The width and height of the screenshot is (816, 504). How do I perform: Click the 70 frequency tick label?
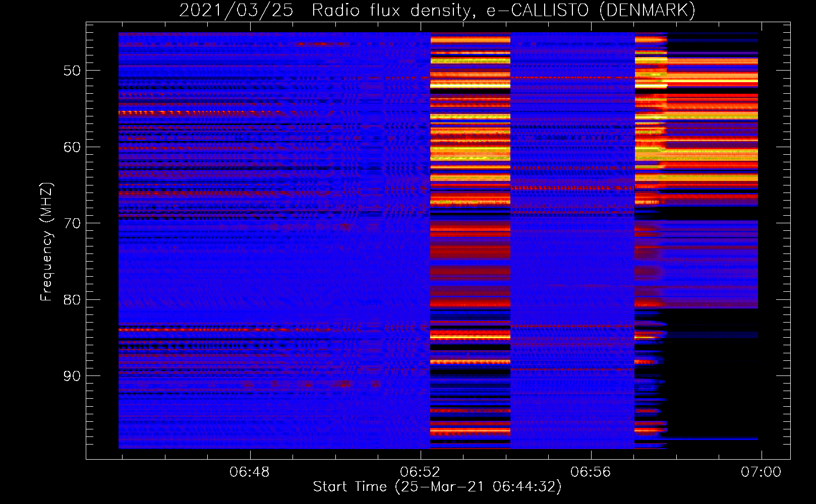pyautogui.click(x=72, y=223)
